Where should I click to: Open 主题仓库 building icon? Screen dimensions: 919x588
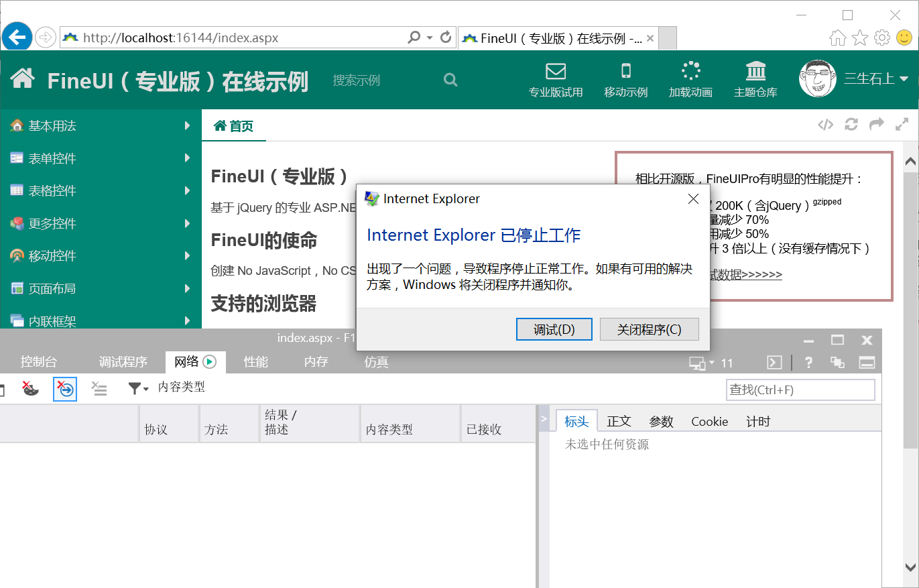(x=756, y=71)
